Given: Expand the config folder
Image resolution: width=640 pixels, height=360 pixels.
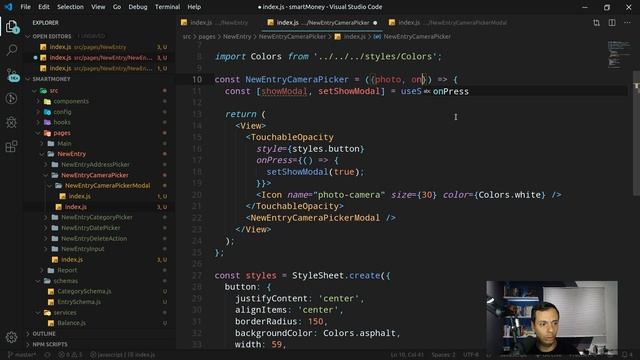Looking at the screenshot, I should pos(62,112).
